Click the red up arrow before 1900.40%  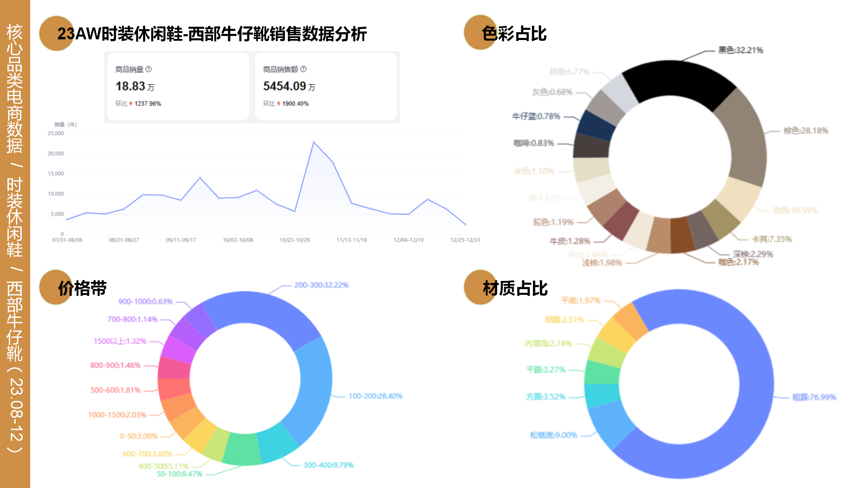(x=279, y=104)
